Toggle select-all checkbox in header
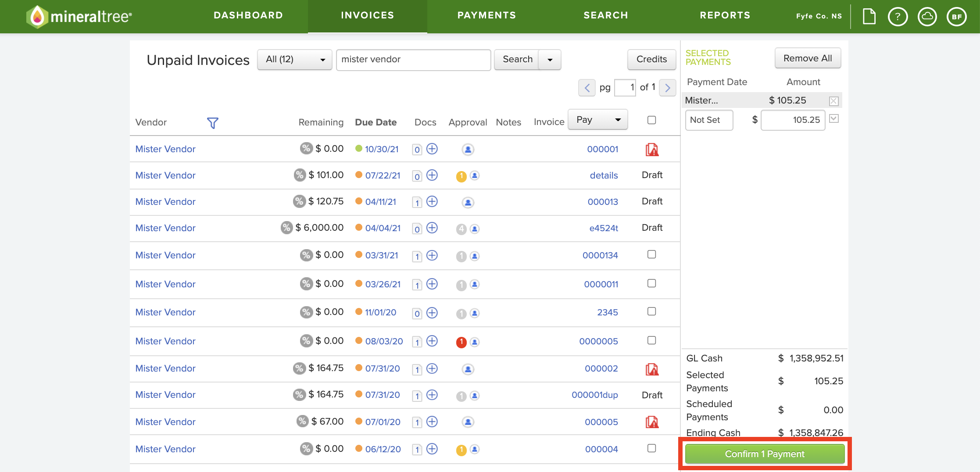Viewport: 980px width, 472px height. coord(652,120)
